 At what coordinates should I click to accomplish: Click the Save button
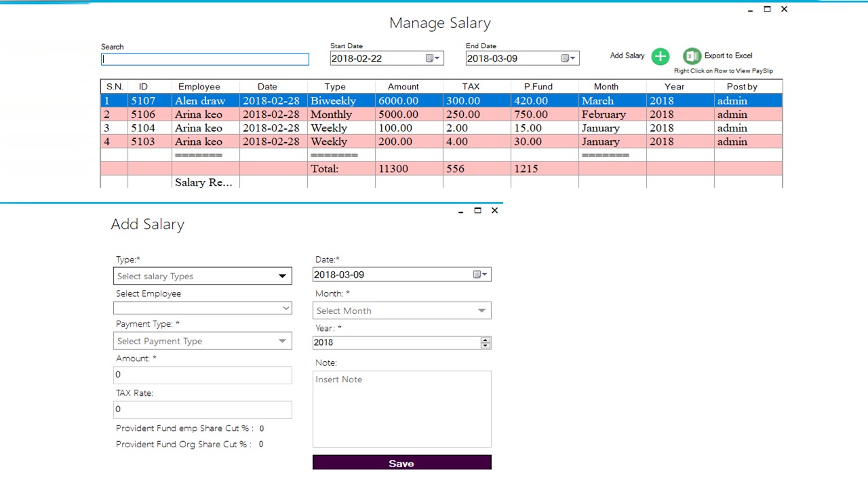[x=401, y=463]
